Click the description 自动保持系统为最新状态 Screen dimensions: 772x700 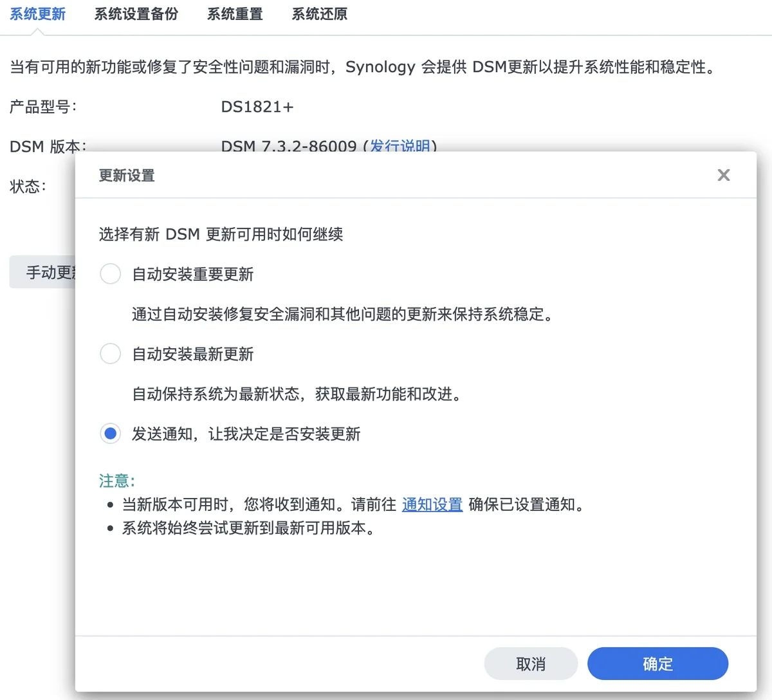297,394
